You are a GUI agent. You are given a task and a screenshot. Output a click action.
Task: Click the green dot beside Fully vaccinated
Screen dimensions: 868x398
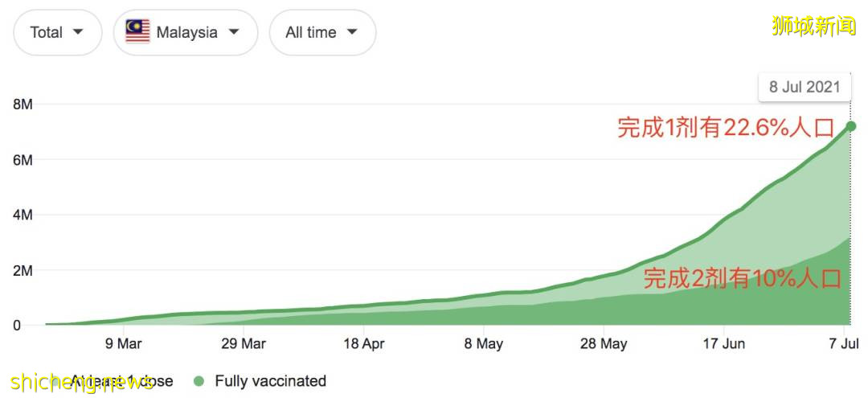coord(200,381)
